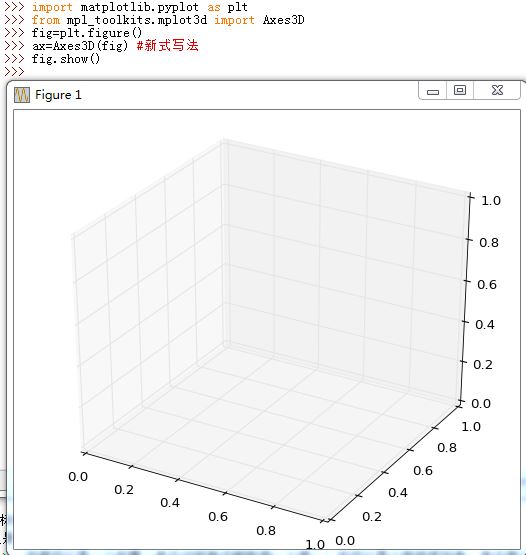The image size is (526, 555).
Task: Click the vertical z-axis 0.6 tick label
Action: [x=487, y=285]
